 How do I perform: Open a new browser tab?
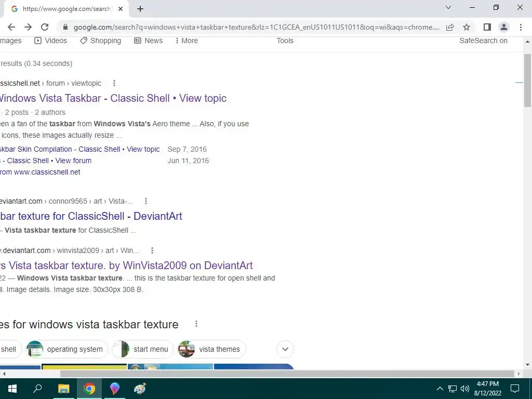[x=140, y=9]
